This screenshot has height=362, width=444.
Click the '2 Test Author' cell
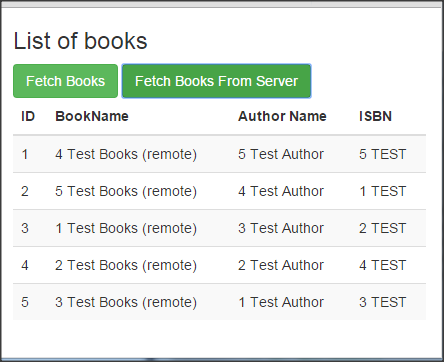pos(281,265)
